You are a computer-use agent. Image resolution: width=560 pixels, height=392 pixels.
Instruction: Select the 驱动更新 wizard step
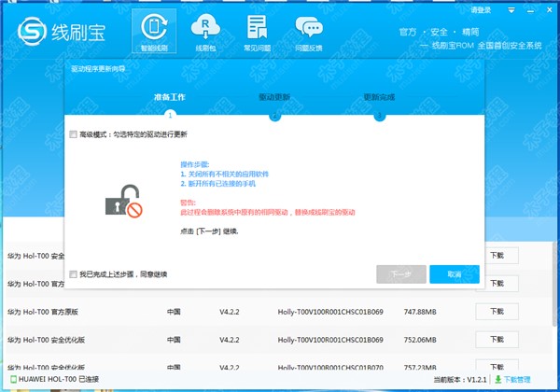(274, 98)
